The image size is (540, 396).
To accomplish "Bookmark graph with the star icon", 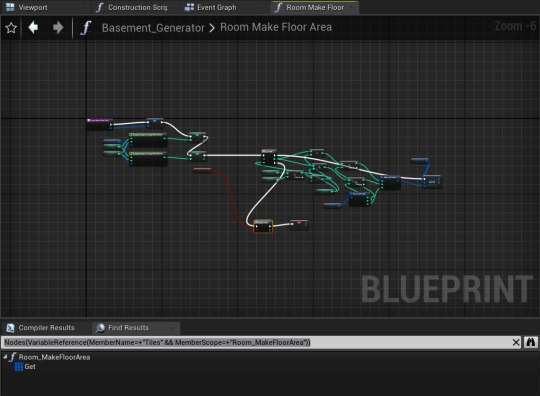I will pyautogui.click(x=11, y=28).
